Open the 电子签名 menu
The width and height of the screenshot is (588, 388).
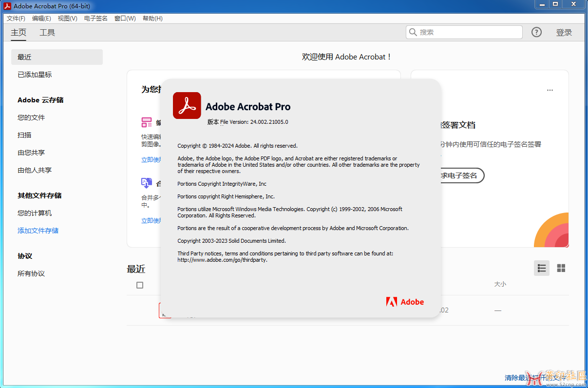click(95, 19)
